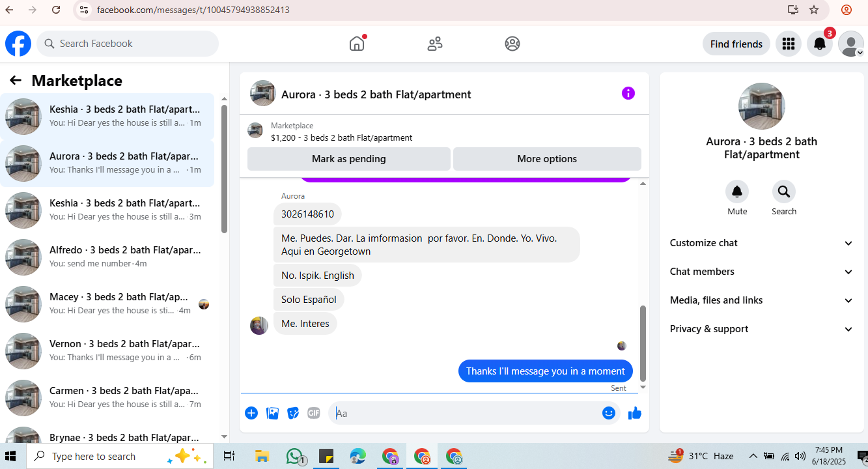Open Sticky Notes from the taskbar
This screenshot has height=469, width=868.
(326, 456)
